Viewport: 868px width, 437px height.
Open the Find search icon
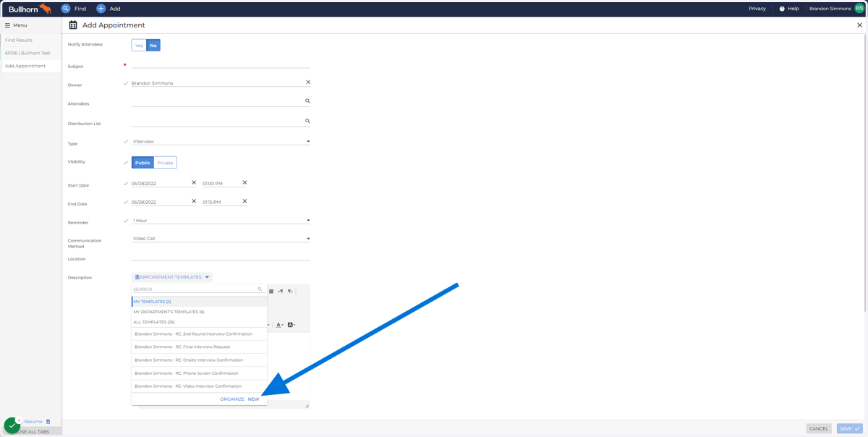tap(66, 9)
